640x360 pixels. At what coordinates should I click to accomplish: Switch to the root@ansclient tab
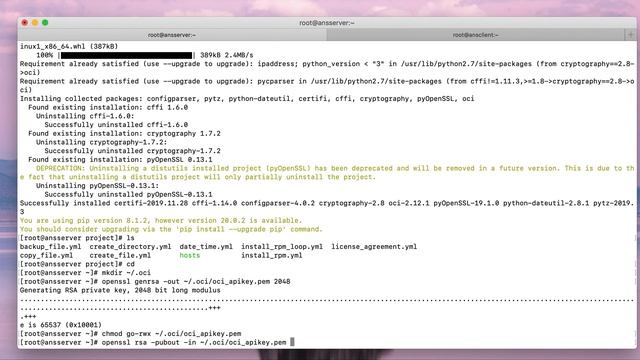pyautogui.click(x=476, y=35)
